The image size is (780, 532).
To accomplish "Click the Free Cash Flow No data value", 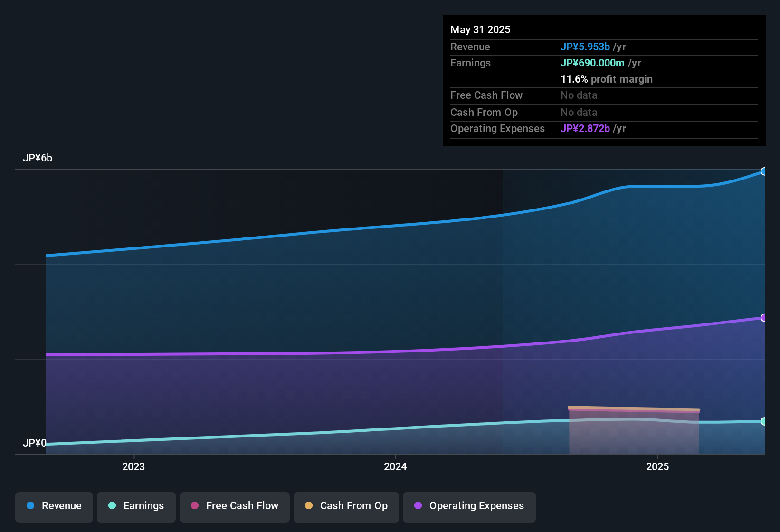I will pyautogui.click(x=579, y=95).
